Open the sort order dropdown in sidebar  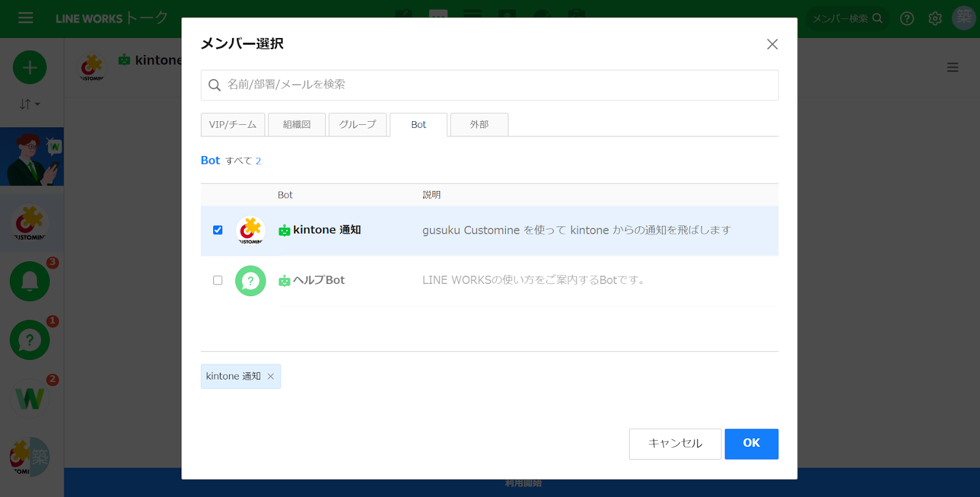(29, 104)
